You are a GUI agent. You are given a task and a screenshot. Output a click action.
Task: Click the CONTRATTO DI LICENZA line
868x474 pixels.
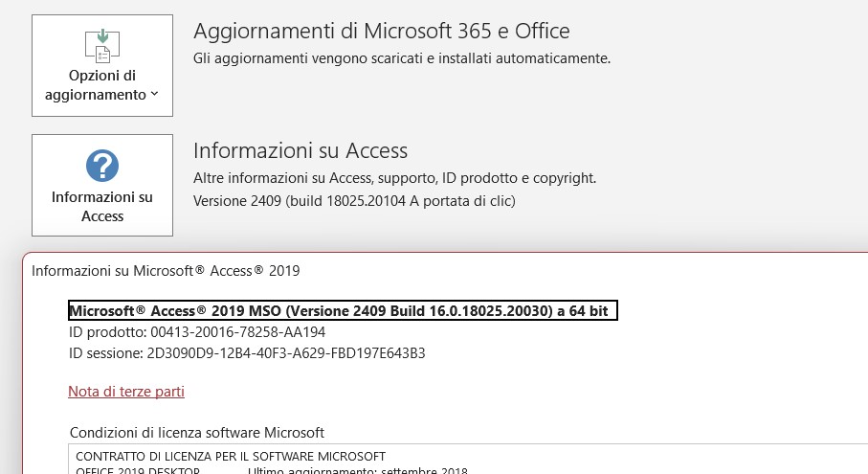(230, 456)
